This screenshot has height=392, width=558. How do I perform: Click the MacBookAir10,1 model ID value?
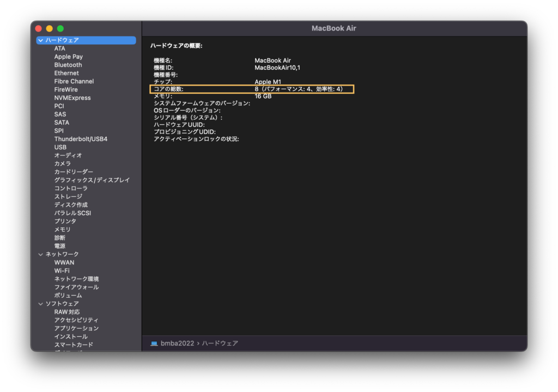pos(277,68)
